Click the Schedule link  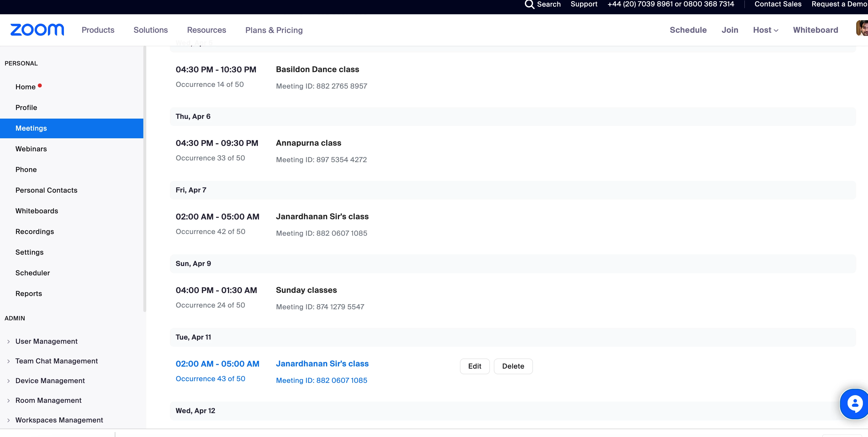pos(688,30)
